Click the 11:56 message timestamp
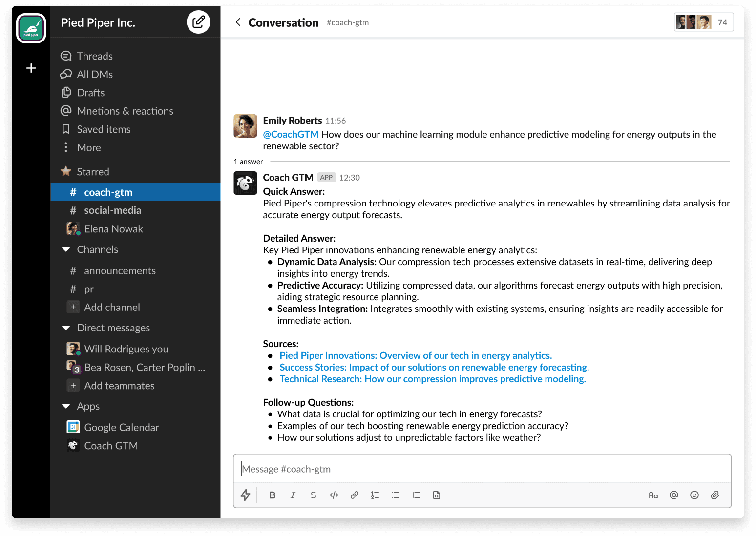756x536 pixels. pyautogui.click(x=336, y=121)
